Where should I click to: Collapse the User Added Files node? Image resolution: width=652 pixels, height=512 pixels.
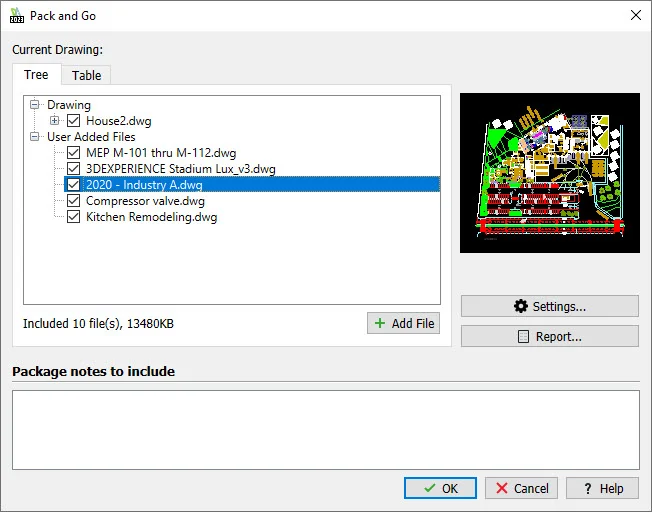tap(36, 137)
